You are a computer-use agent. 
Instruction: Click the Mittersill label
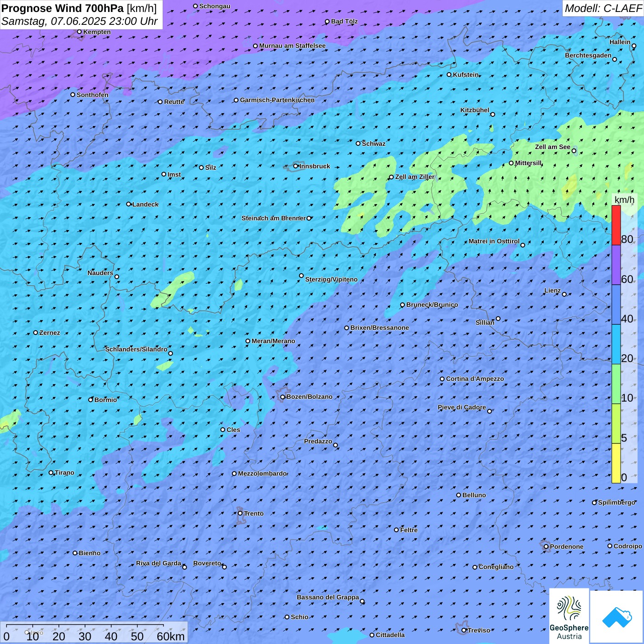(528, 163)
